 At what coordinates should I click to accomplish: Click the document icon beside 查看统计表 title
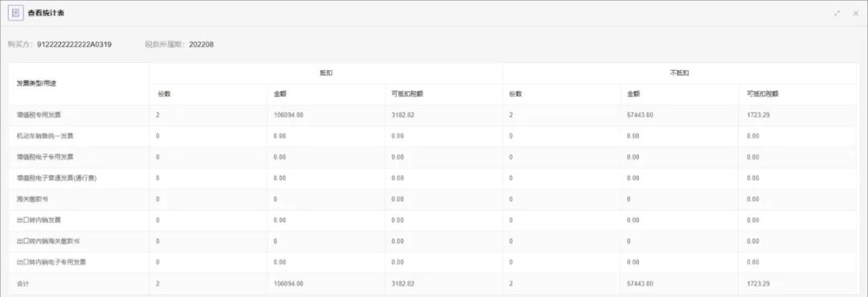coord(15,12)
